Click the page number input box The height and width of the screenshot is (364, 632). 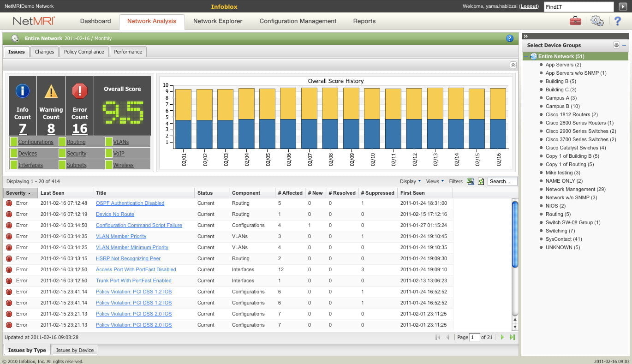coord(475,337)
